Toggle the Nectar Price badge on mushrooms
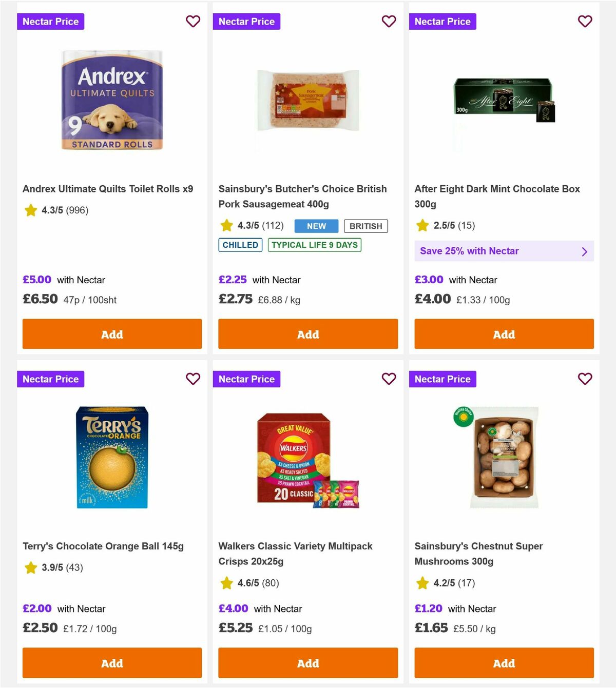 coord(442,379)
